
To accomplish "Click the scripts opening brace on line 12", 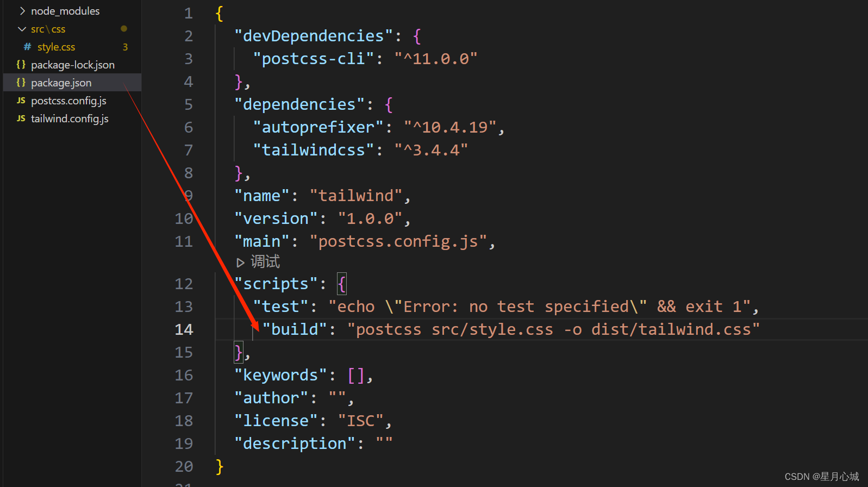I will (341, 284).
